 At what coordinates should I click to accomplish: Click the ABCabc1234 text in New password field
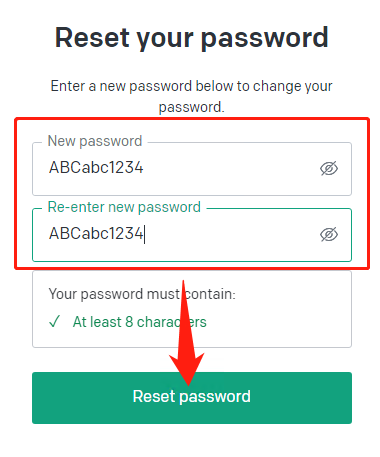96,167
